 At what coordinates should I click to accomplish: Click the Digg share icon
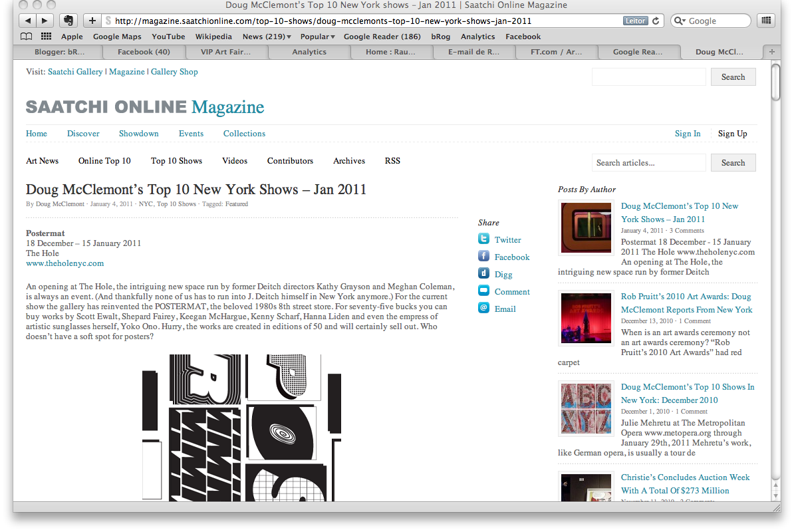[484, 273]
